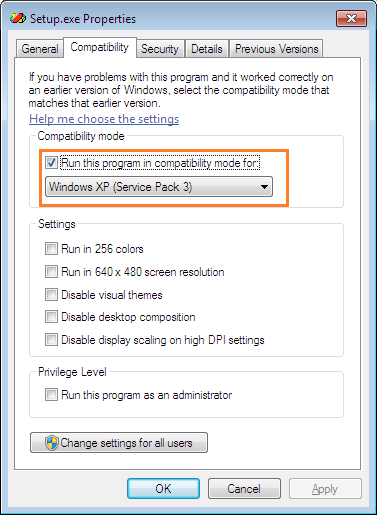
Task: Follow the Help me choose the settings link
Action: point(104,119)
